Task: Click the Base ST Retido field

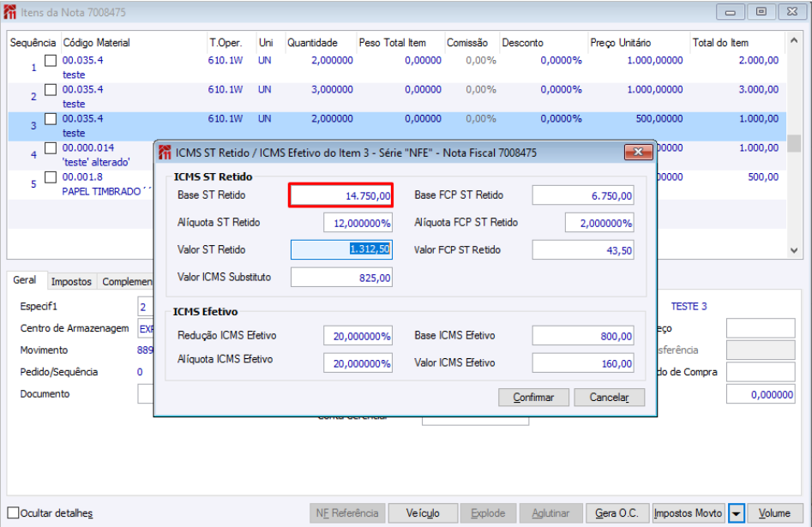Action: point(340,195)
